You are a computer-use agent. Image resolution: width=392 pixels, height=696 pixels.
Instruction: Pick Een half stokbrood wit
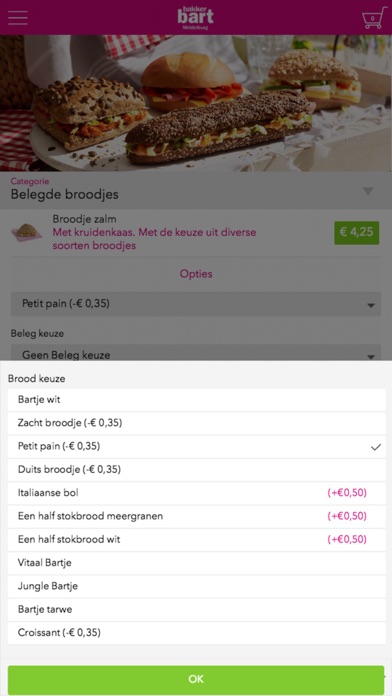click(x=196, y=540)
